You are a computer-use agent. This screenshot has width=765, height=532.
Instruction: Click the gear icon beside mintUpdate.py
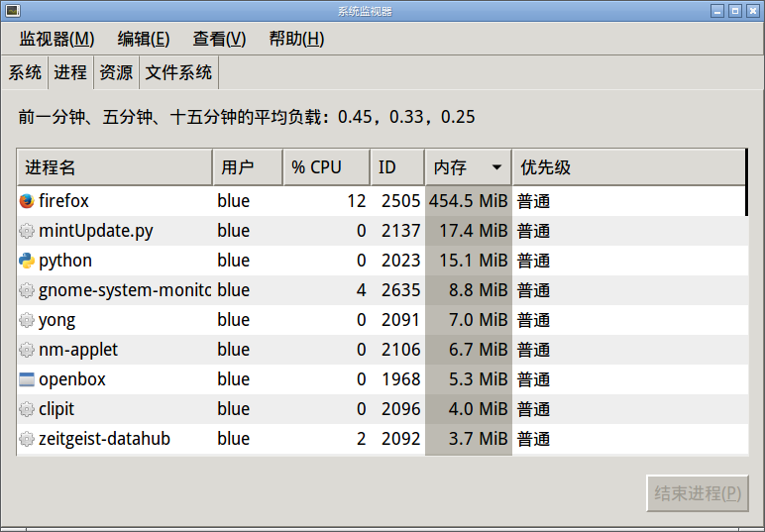[27, 231]
